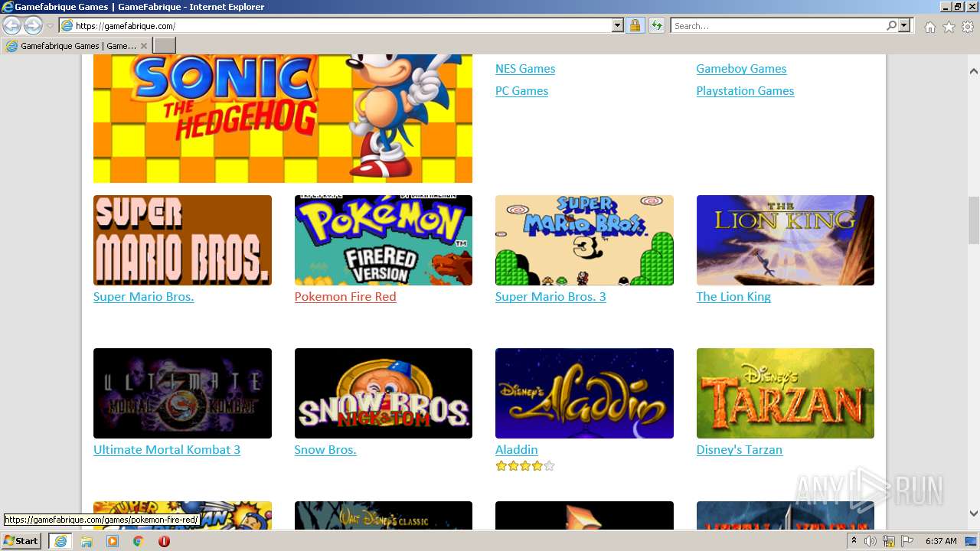Click the browser Back arrow button
Screen dimensions: 980x551
tap(11, 25)
